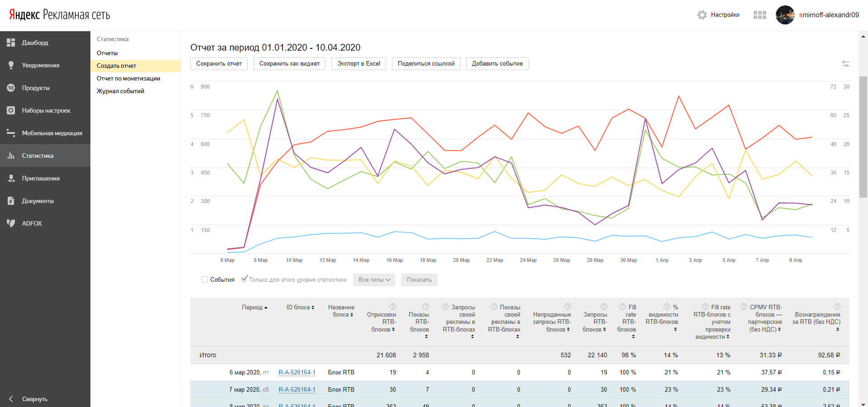
Task: Click the Mobile mediation icon
Action: 11,133
